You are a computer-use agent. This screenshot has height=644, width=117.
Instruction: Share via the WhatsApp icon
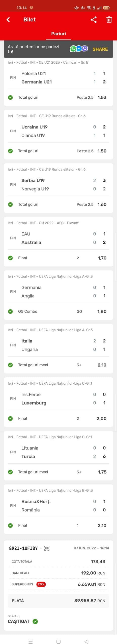[x=73, y=49]
